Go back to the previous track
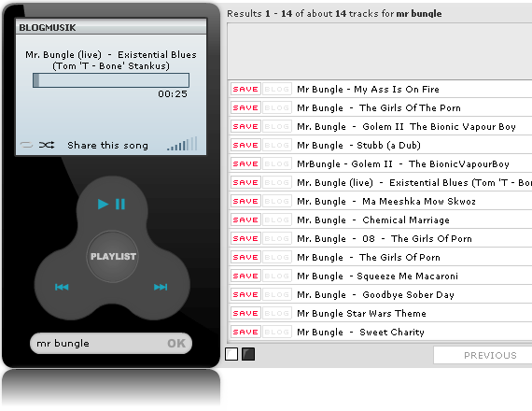Image resolution: width=532 pixels, height=411 pixels. coord(62,288)
